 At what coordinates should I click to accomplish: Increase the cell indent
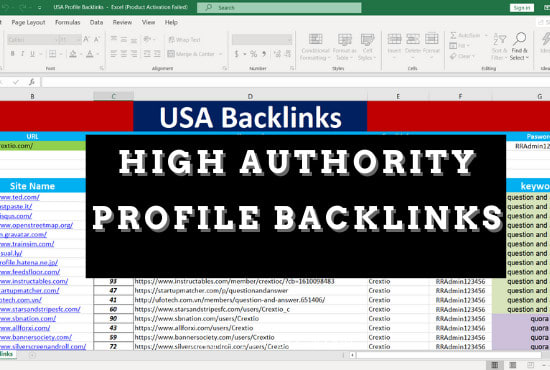tap(157, 54)
